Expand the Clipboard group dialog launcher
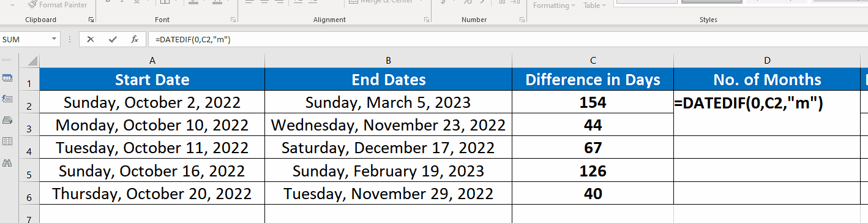This screenshot has width=868, height=223. pos(91,20)
